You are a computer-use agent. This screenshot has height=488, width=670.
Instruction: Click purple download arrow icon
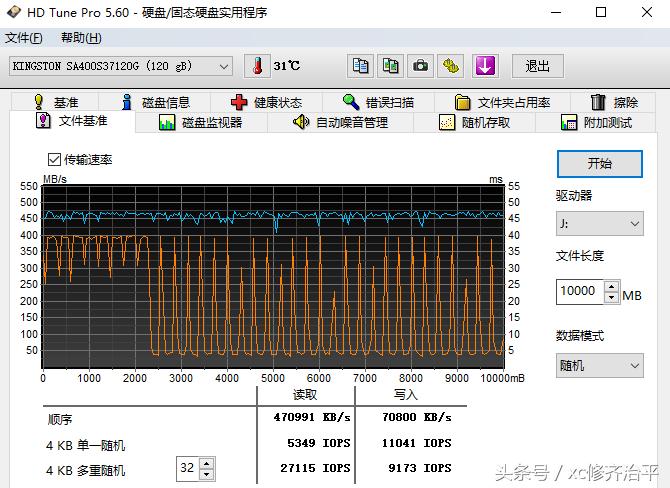coord(485,66)
